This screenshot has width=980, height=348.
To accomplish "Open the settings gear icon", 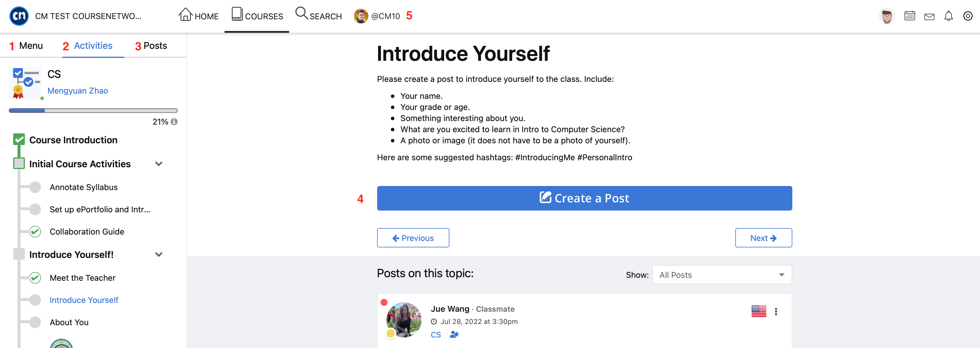I will [968, 16].
